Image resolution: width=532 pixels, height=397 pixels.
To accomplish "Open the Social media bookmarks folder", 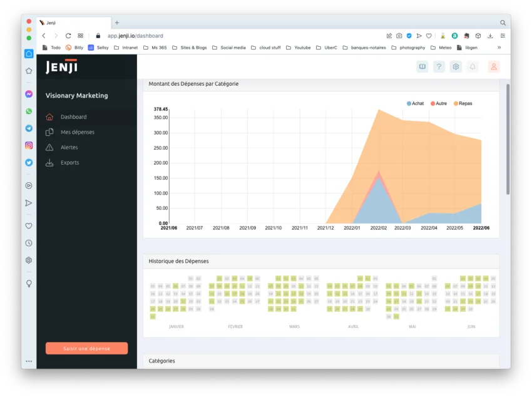I will tap(229, 48).
